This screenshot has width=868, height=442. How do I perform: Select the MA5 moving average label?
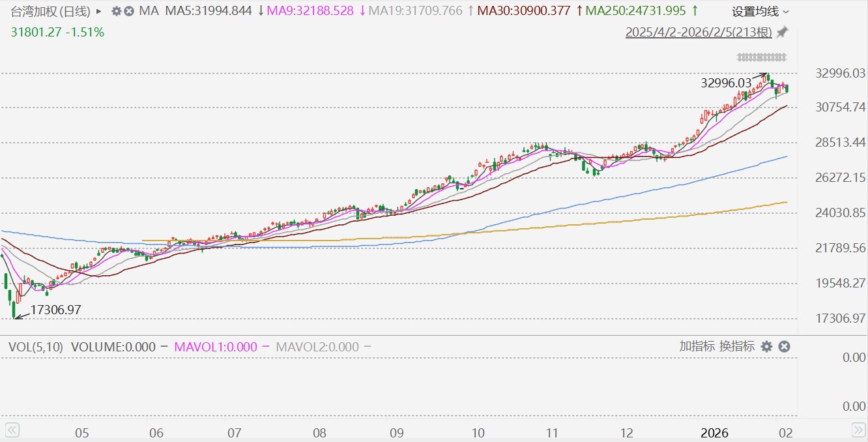(209, 11)
